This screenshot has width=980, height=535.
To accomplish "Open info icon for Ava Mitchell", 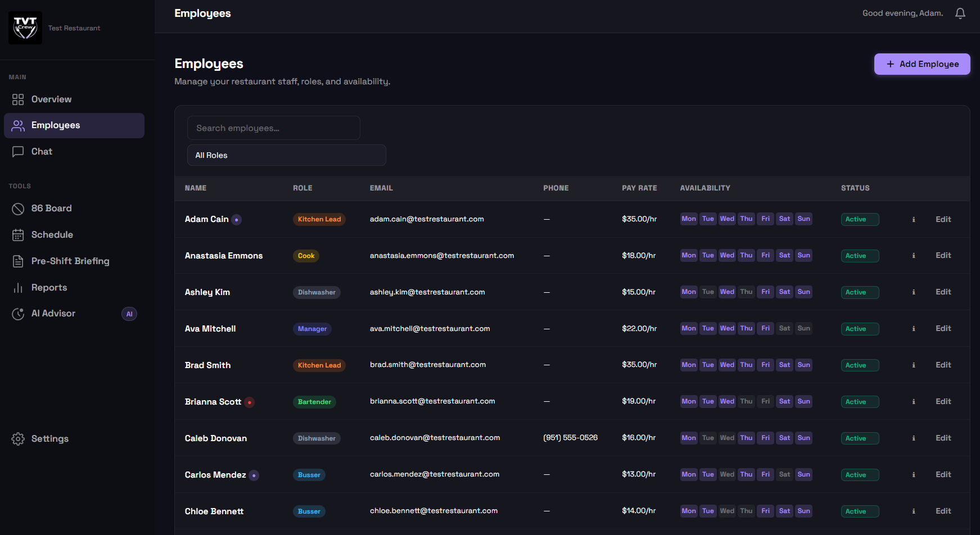I will pos(913,329).
